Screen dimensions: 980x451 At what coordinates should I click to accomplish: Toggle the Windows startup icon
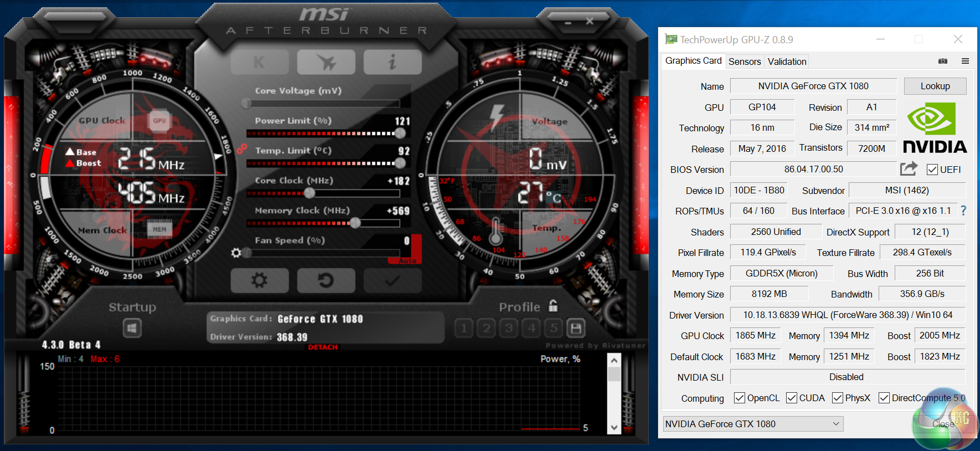tap(132, 329)
